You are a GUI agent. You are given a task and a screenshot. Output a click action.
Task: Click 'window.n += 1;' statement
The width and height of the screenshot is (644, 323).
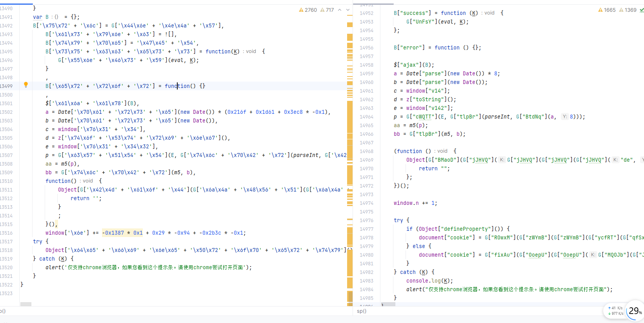415,203
